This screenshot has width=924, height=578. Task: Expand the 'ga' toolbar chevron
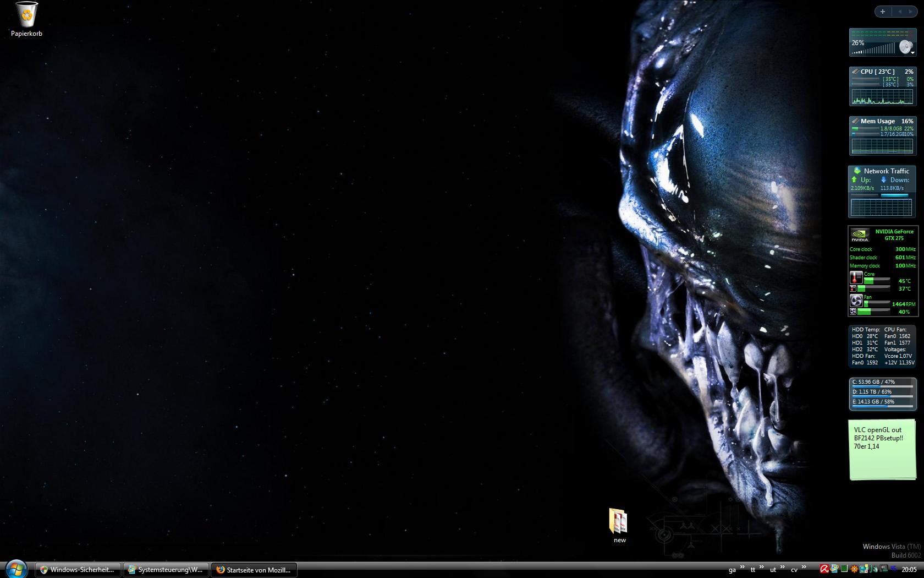[742, 567]
